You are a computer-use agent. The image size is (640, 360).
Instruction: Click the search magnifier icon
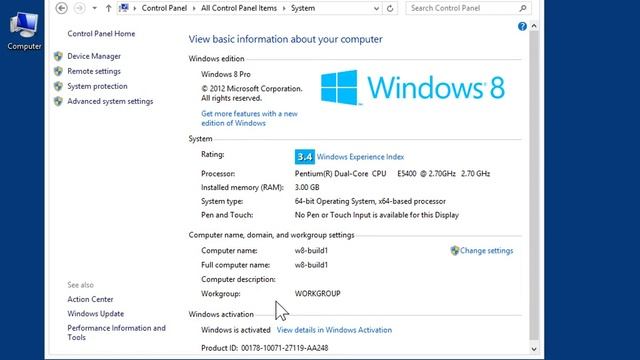(x=523, y=8)
